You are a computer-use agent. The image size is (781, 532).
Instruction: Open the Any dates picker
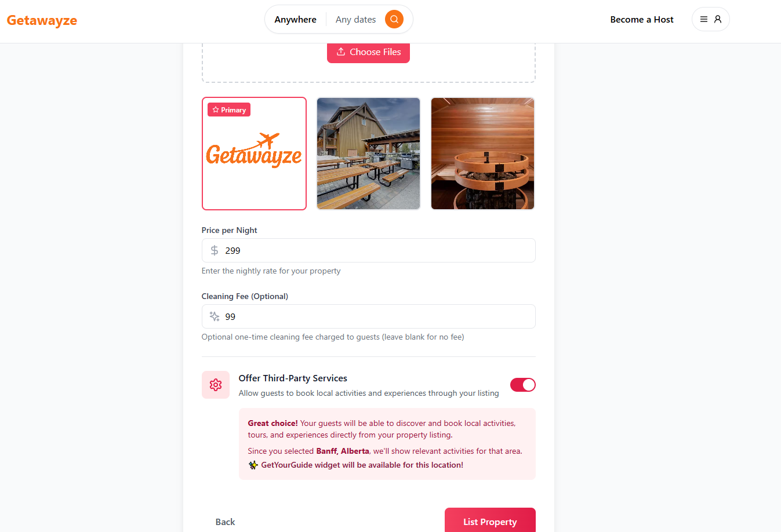[x=355, y=19]
